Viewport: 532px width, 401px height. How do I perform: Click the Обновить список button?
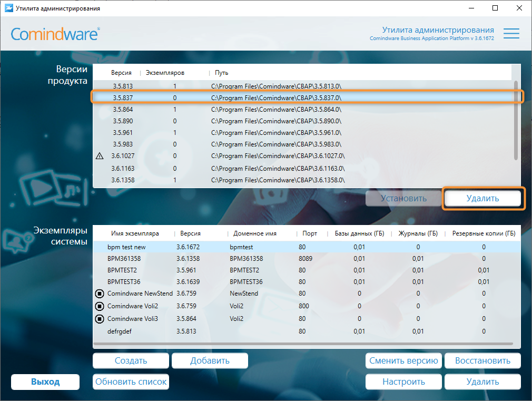(131, 382)
